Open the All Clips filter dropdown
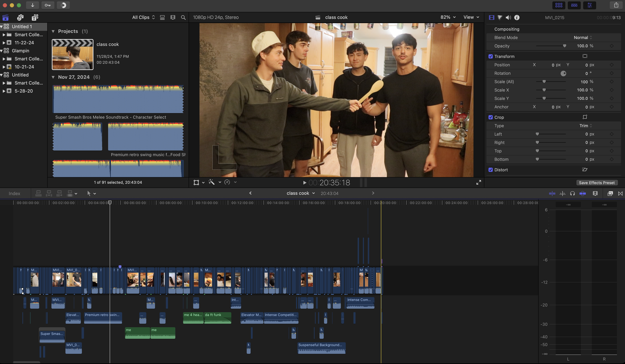625x364 pixels. 143,17
